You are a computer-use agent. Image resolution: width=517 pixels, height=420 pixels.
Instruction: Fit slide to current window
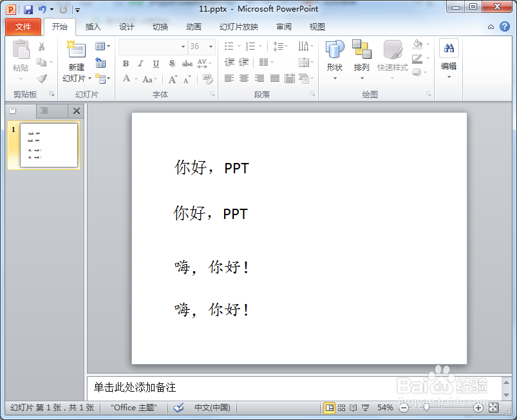(494, 408)
